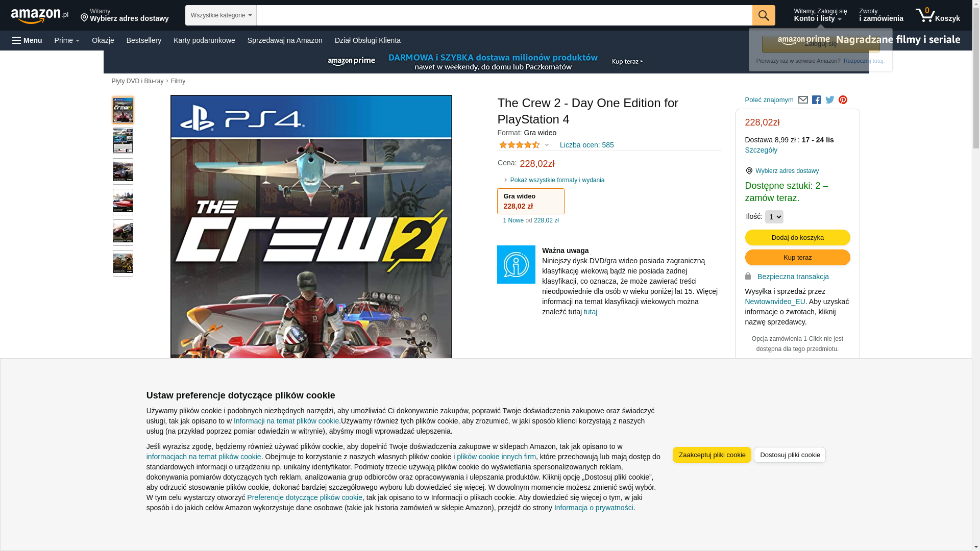This screenshot has height=551, width=980.
Task: Share product on Twitter icon
Action: coord(829,100)
